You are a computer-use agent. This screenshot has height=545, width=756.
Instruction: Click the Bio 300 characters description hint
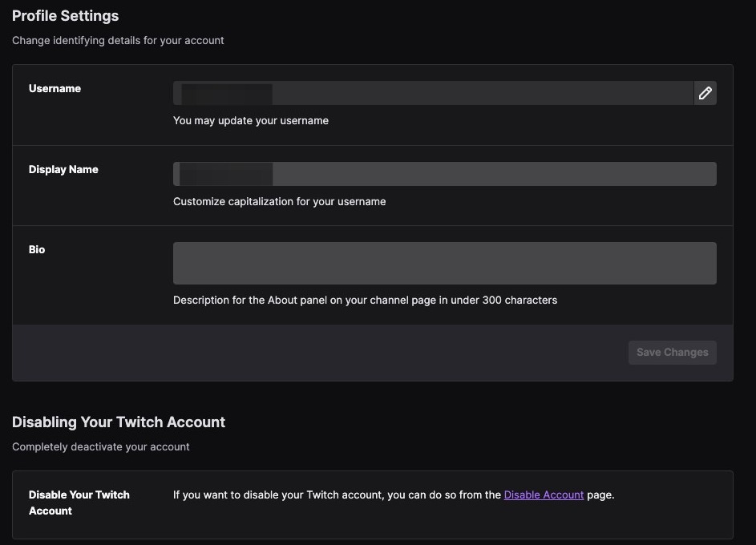[x=365, y=301]
